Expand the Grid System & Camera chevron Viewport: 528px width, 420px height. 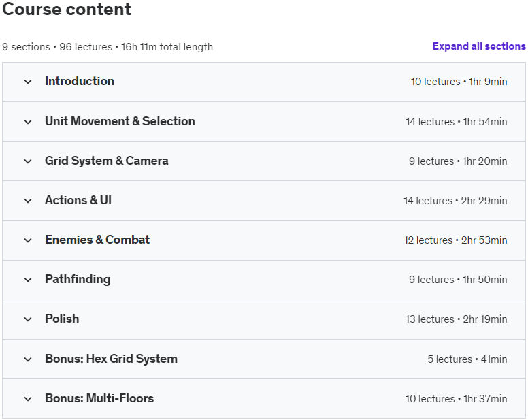tap(28, 161)
